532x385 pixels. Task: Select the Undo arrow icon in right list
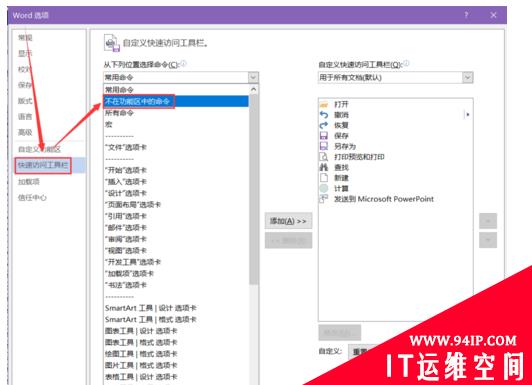(324, 115)
